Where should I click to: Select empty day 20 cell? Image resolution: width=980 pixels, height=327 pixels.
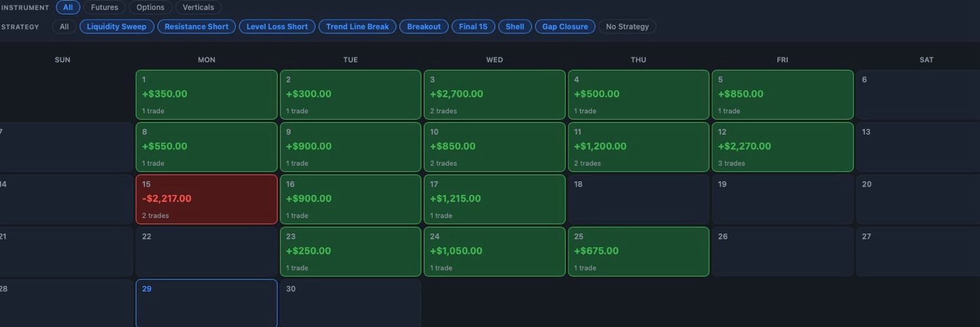(x=918, y=199)
